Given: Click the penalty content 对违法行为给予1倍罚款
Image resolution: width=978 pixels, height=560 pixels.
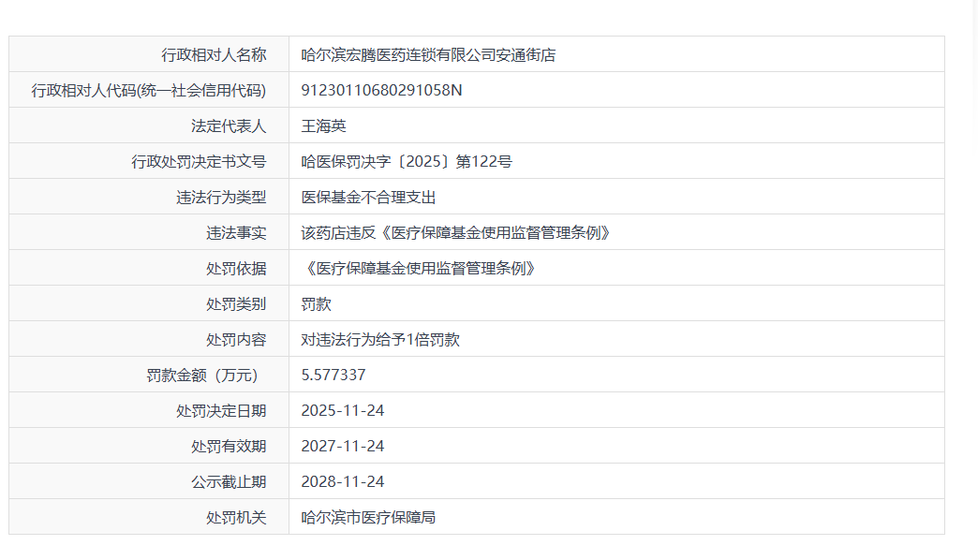Looking at the screenshot, I should tap(380, 340).
